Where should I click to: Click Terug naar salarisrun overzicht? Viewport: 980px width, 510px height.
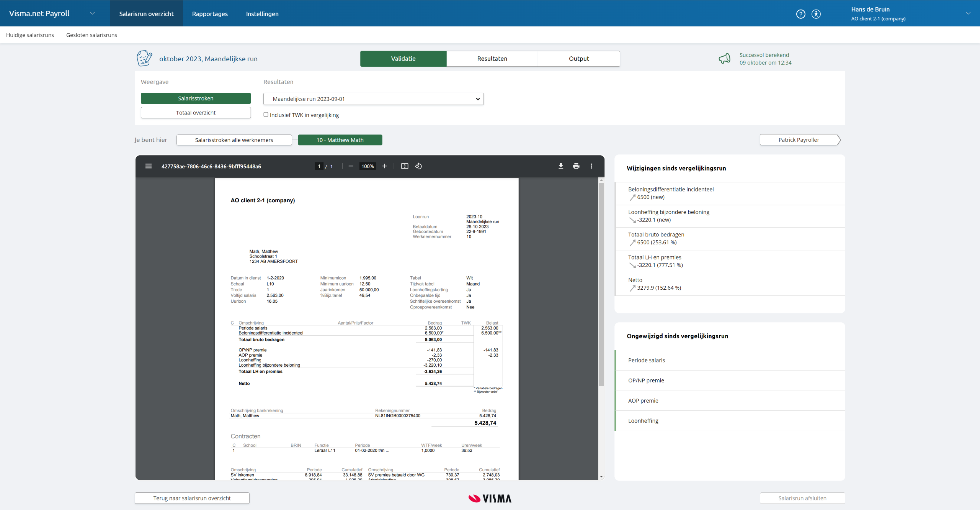tap(192, 498)
